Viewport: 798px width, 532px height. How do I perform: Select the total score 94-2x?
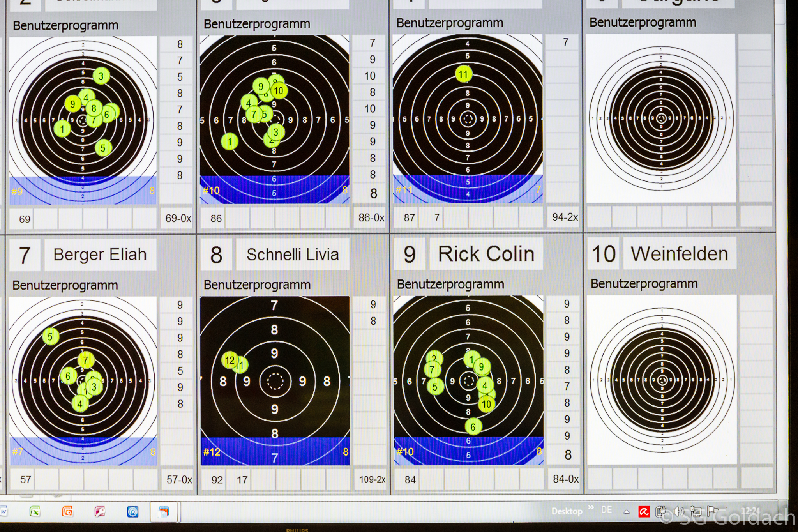click(565, 217)
